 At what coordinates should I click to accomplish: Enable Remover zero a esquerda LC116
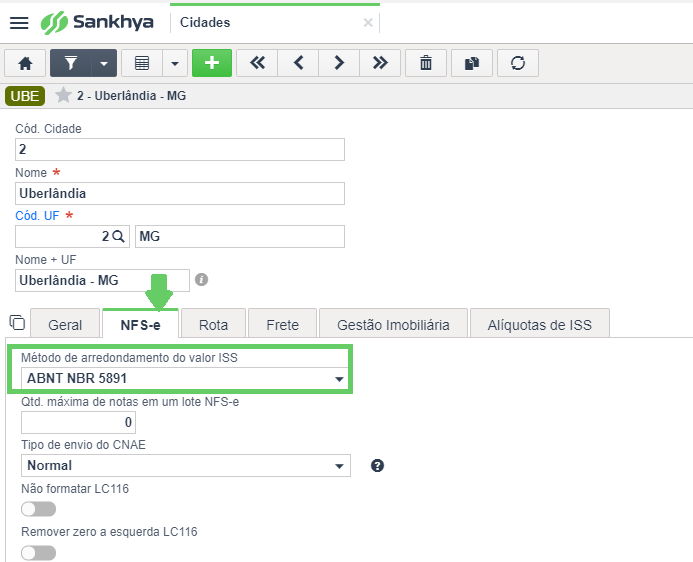[38, 553]
